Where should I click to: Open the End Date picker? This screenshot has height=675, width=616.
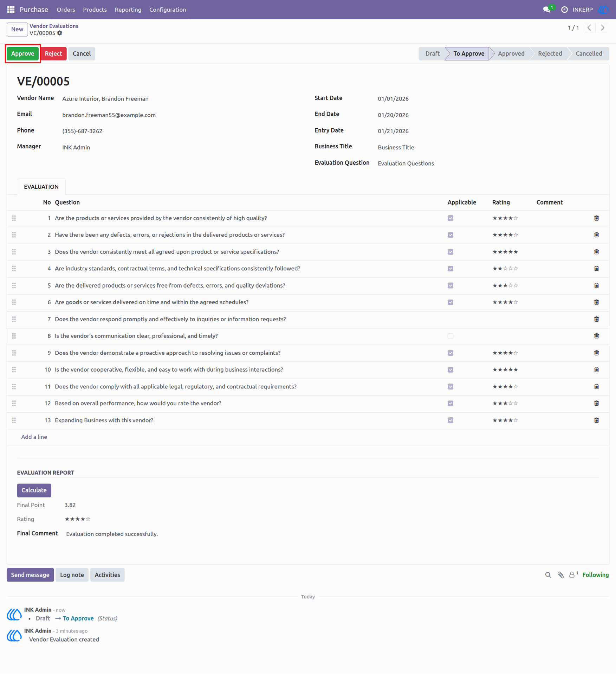(488, 115)
